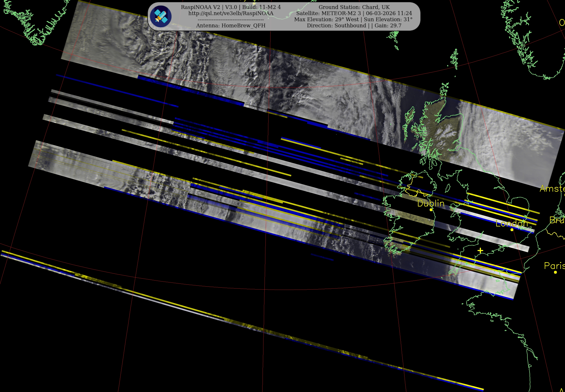Click the yellow plus ground station marker
The height and width of the screenshot is (392, 565).
[480, 251]
